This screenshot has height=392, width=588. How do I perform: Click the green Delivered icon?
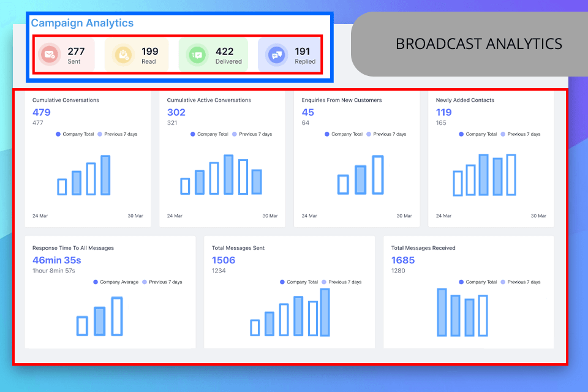coord(197,55)
